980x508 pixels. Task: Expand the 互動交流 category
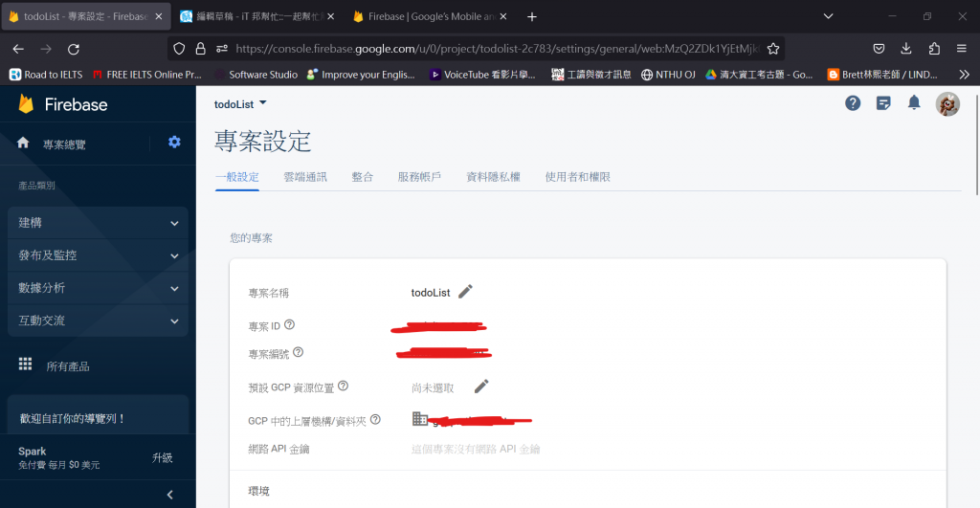(99, 320)
